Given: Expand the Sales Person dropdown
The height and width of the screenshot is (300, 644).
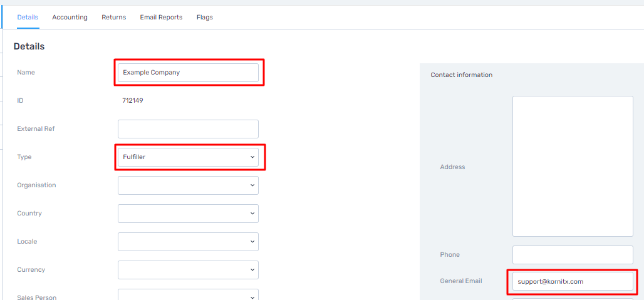Looking at the screenshot, I should [188, 294].
